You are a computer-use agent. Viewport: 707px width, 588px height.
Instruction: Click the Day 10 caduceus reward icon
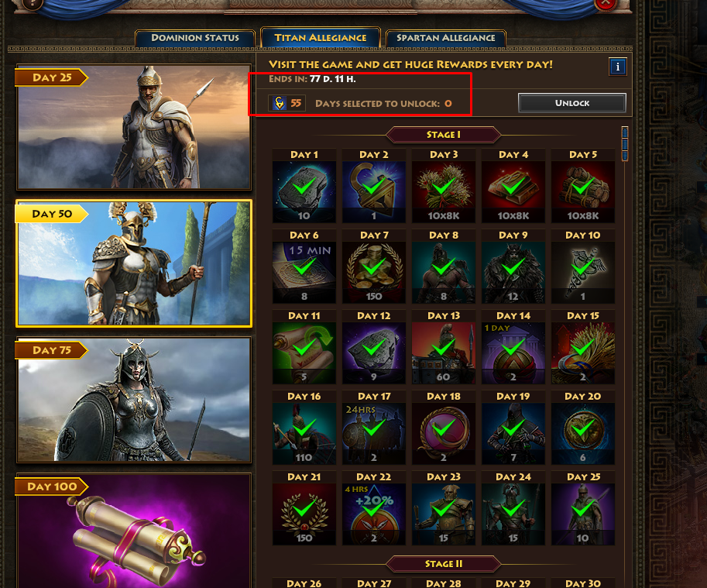582,273
